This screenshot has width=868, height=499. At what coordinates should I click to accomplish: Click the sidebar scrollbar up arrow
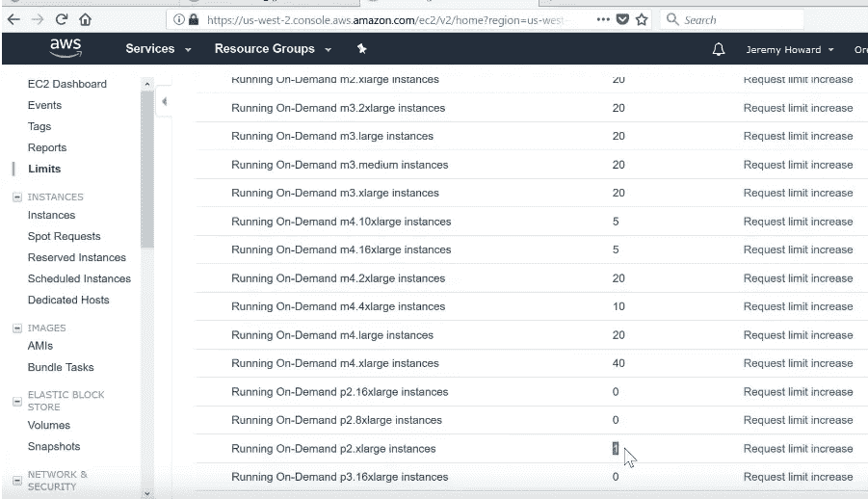146,84
